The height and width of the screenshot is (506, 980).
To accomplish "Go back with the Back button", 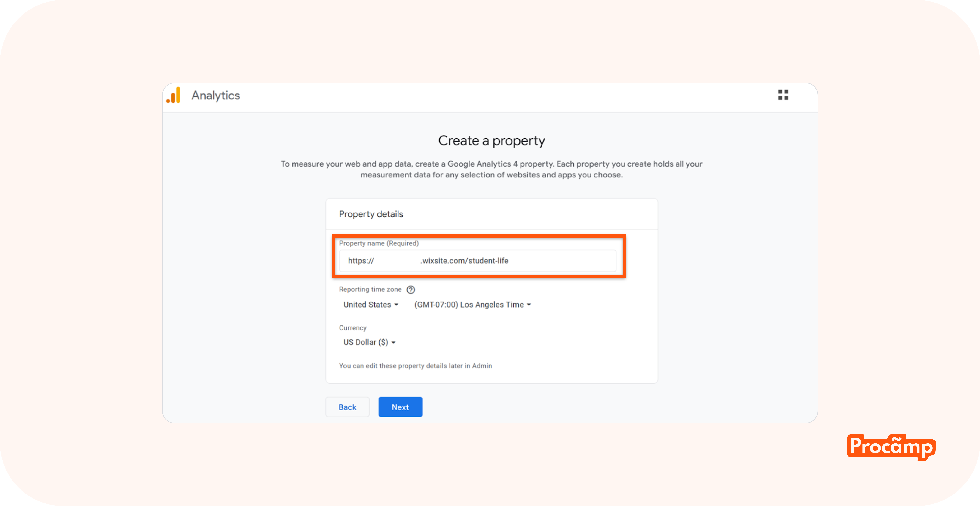I will point(347,407).
